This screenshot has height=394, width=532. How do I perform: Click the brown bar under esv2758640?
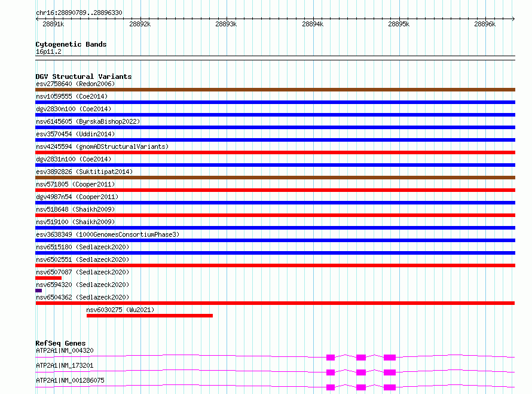(x=275, y=90)
